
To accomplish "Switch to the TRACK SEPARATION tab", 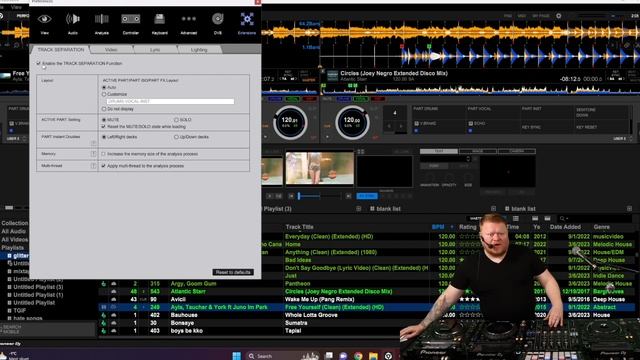I will [x=60, y=49].
